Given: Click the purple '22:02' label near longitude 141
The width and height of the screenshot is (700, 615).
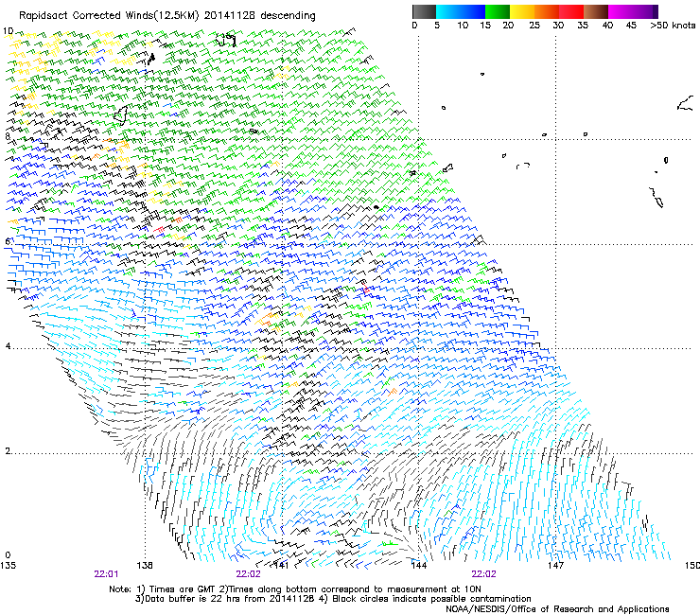Looking at the screenshot, I should coord(248,574).
